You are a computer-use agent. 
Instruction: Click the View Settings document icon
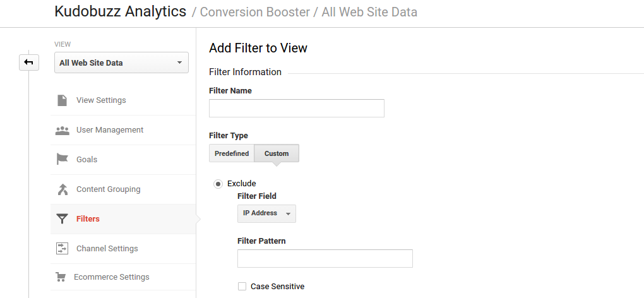(x=62, y=100)
